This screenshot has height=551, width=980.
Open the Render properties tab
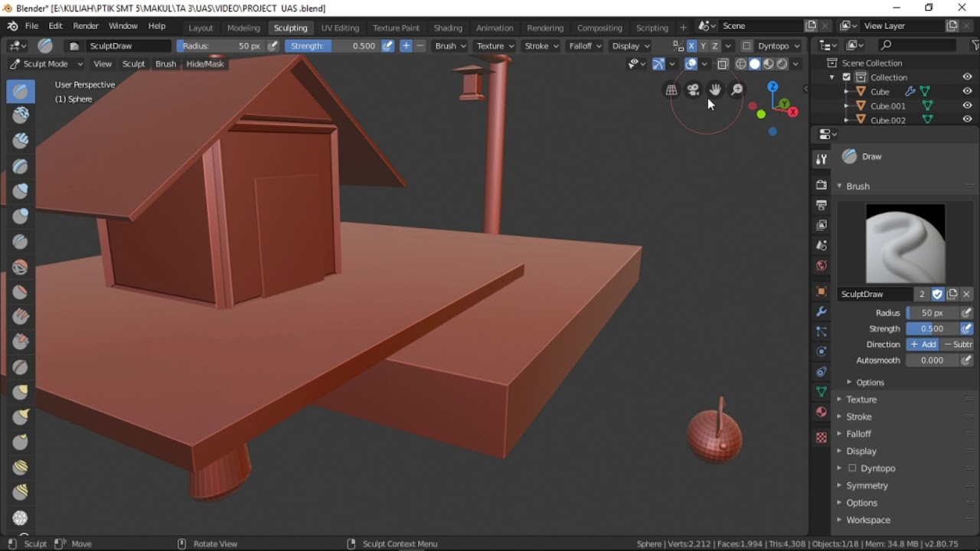tap(822, 185)
